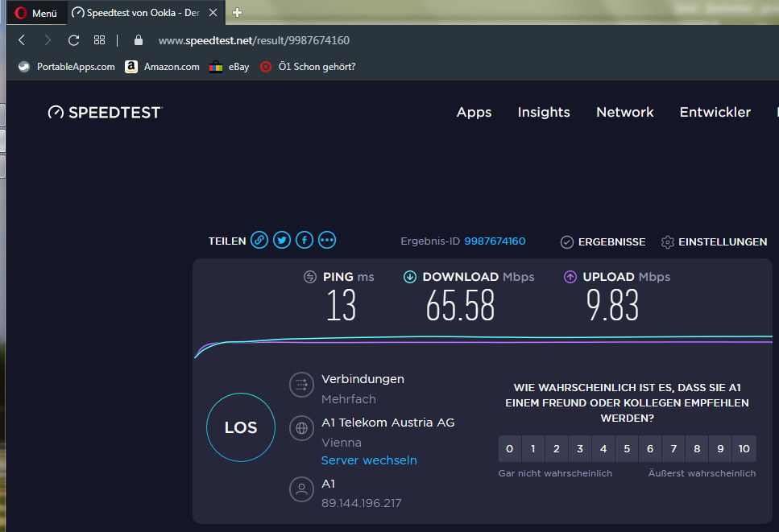This screenshot has height=532, width=779.
Task: Go forward to next page
Action: click(x=48, y=40)
